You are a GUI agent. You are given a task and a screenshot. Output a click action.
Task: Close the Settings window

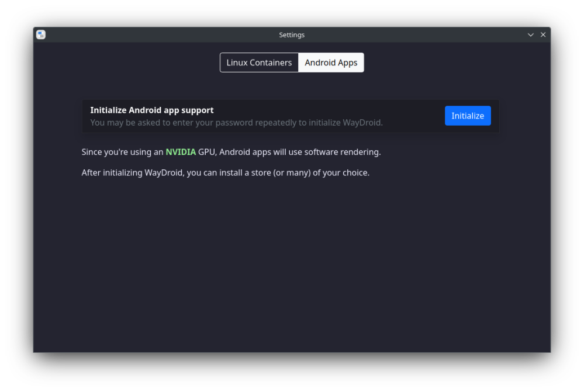pos(543,35)
